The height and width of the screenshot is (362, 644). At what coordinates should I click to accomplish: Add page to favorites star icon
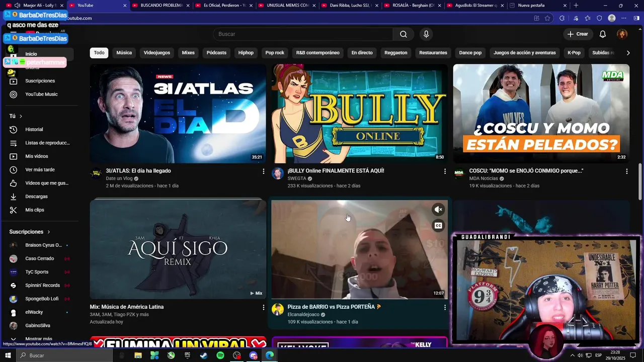pyautogui.click(x=548, y=18)
